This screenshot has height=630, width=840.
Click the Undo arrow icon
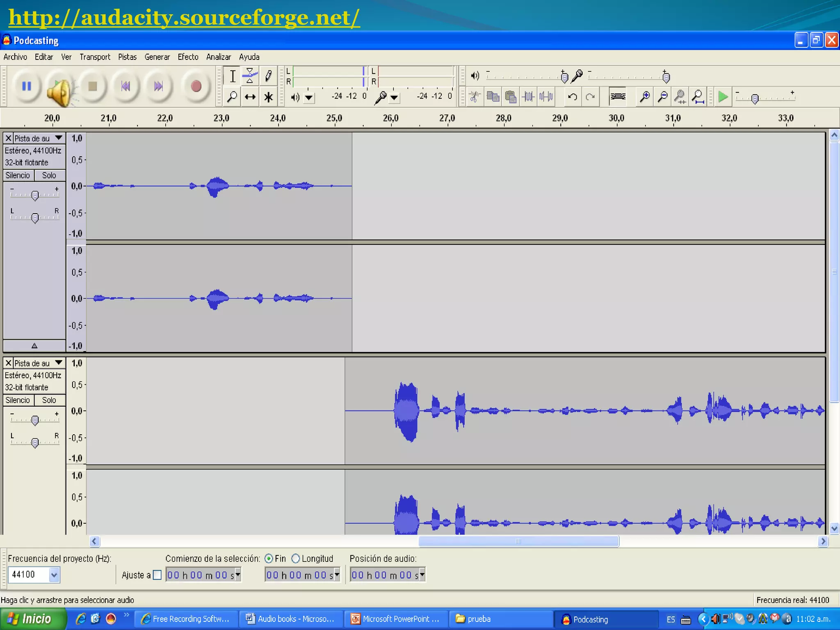click(x=573, y=97)
